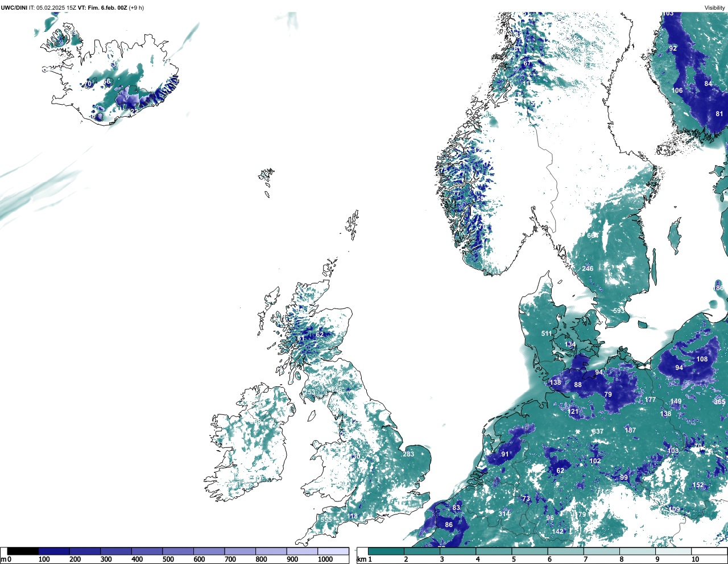Click visibility value "81" over southern Finland
Viewport: 728px width, 564px height.
(719, 114)
